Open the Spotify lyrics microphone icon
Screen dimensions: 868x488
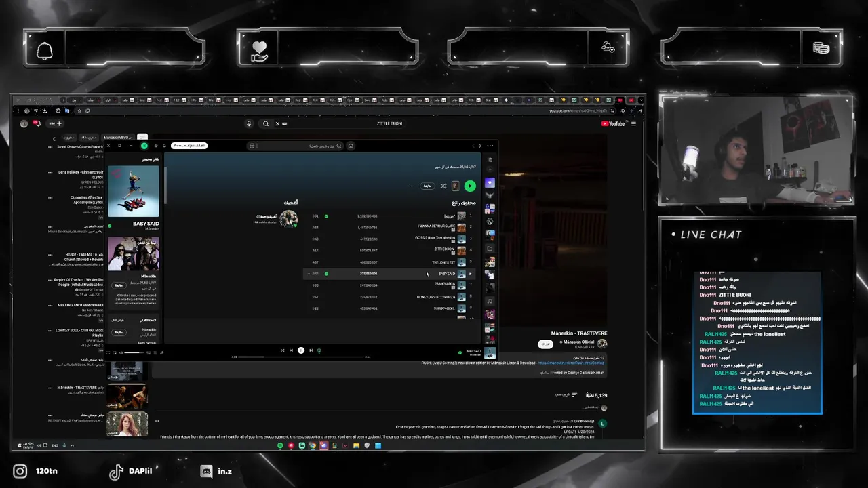coord(161,352)
